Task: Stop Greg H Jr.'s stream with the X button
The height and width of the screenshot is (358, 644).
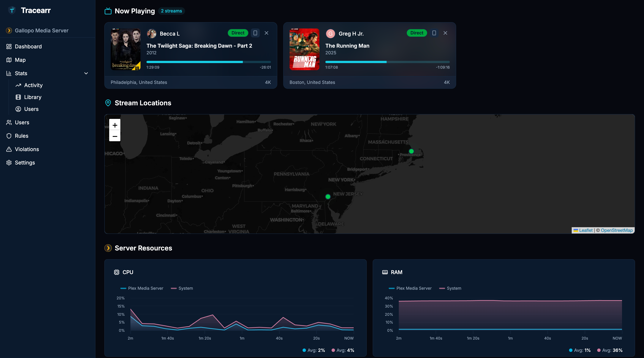Action: pos(445,33)
